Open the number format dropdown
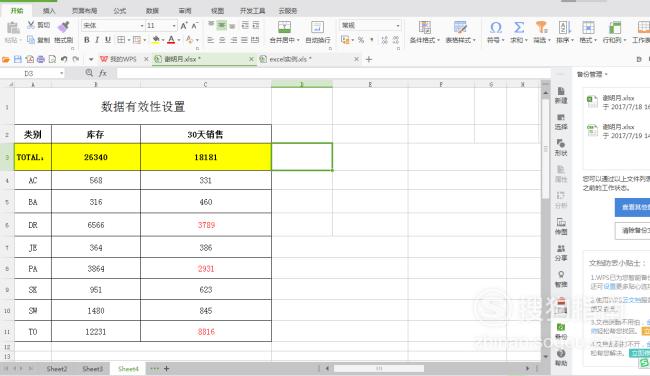This screenshot has height=376, width=650. point(398,26)
